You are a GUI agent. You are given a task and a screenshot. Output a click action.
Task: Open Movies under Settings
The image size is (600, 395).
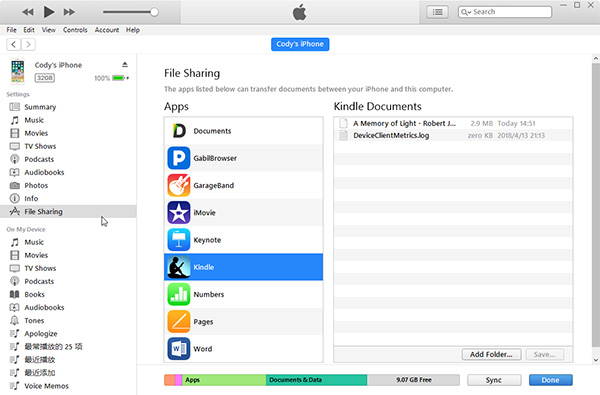[36, 133]
